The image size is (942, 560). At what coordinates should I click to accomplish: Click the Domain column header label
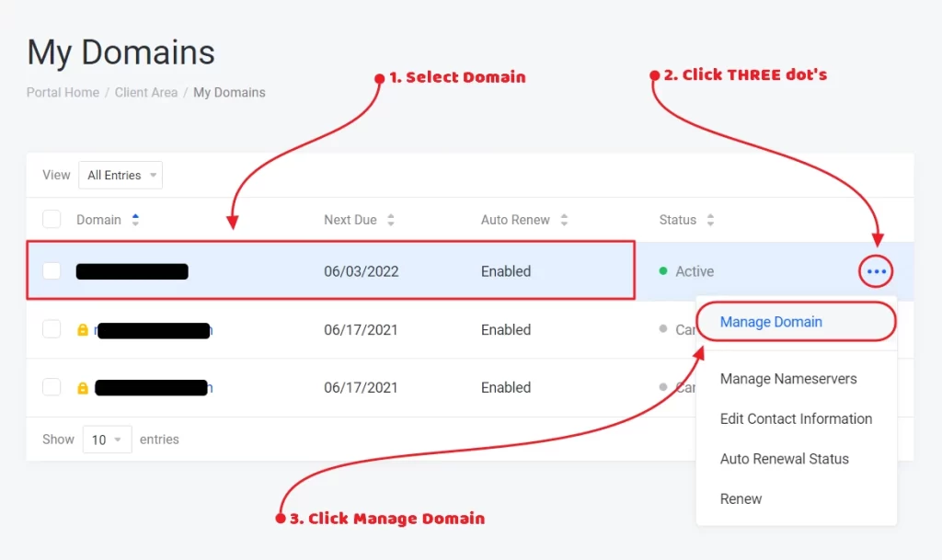click(x=98, y=220)
